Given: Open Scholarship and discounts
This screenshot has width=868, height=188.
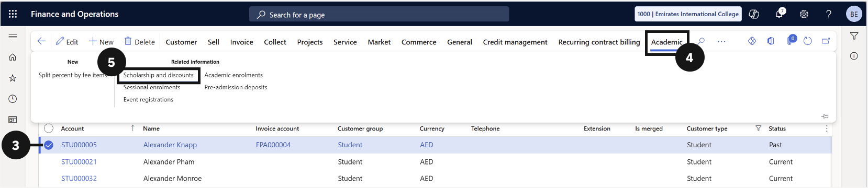Looking at the screenshot, I should (159, 75).
